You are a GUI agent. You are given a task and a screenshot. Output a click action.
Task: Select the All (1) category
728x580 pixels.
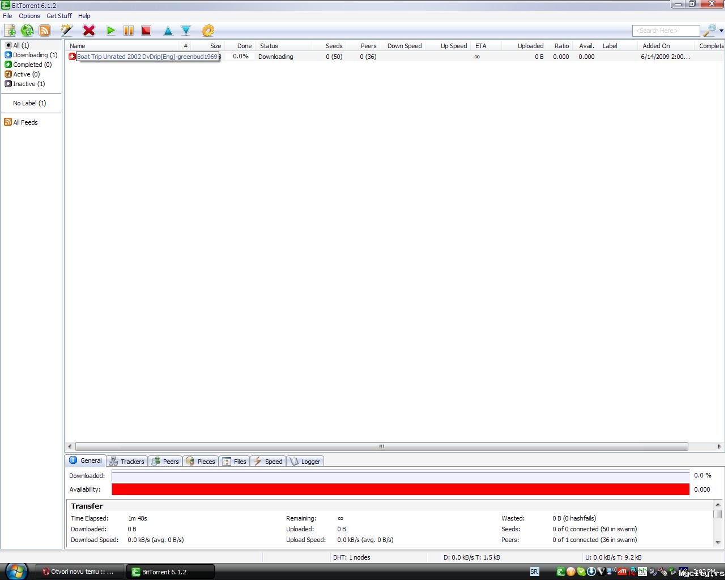21,45
